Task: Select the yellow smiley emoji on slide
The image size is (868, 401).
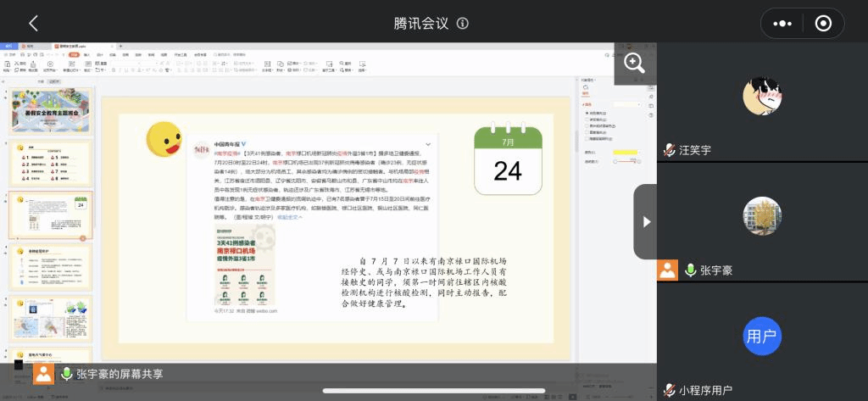Action: 164,139
